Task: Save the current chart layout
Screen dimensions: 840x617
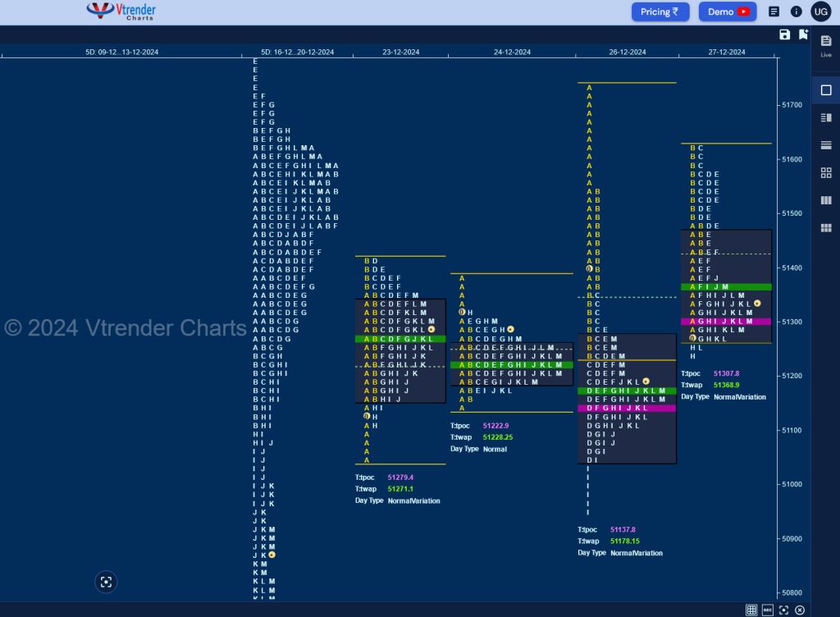Action: coord(784,34)
